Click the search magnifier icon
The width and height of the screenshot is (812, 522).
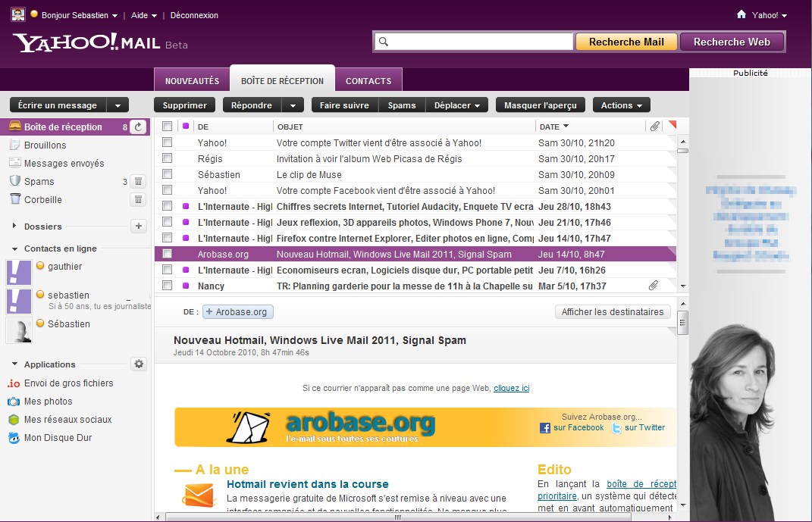pyautogui.click(x=384, y=42)
